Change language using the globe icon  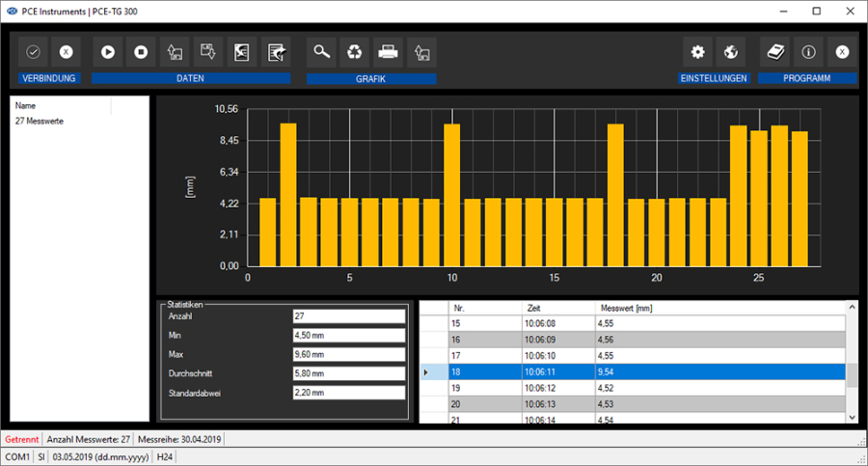point(730,52)
